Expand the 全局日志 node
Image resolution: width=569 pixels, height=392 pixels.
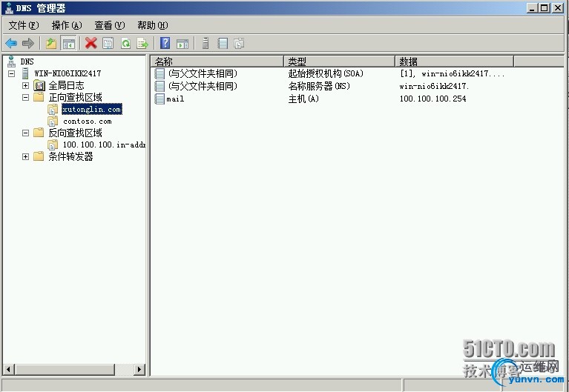(25, 85)
